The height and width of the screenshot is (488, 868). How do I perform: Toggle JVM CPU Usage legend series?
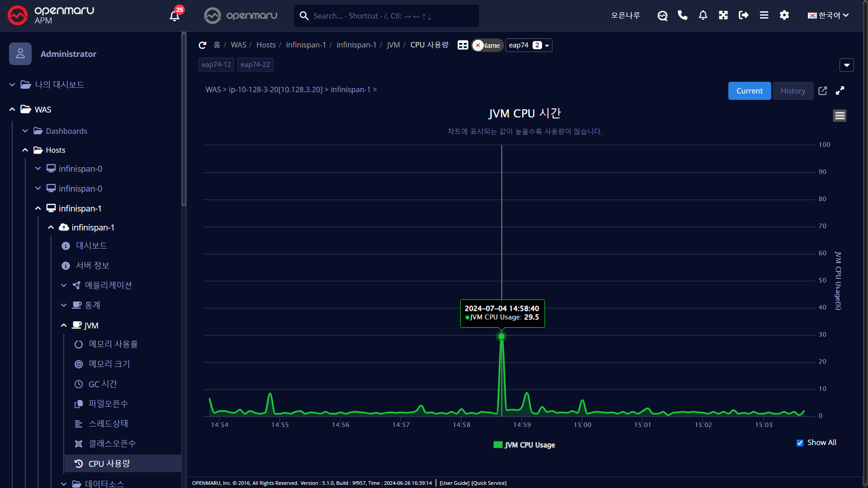[524, 445]
